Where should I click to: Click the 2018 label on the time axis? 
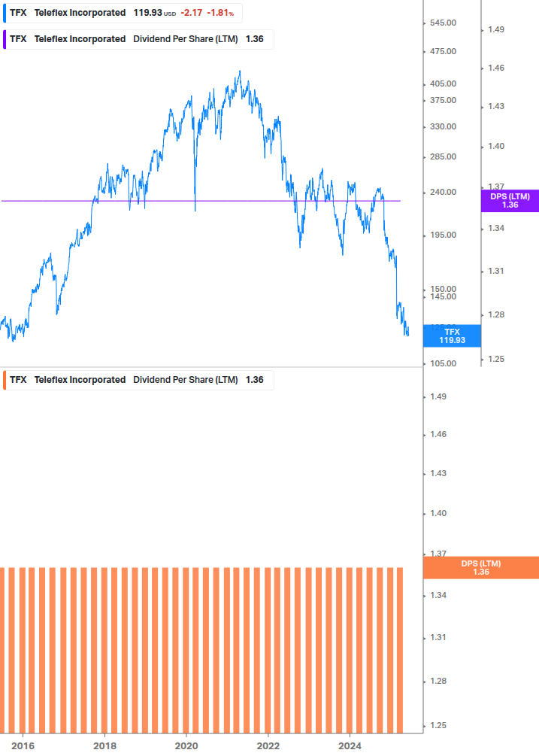[104, 746]
